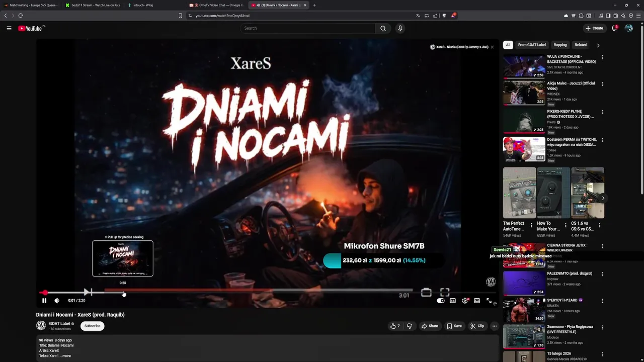644x362 pixels.
Task: Advance the filter chips with right arrow
Action: [x=598, y=45]
